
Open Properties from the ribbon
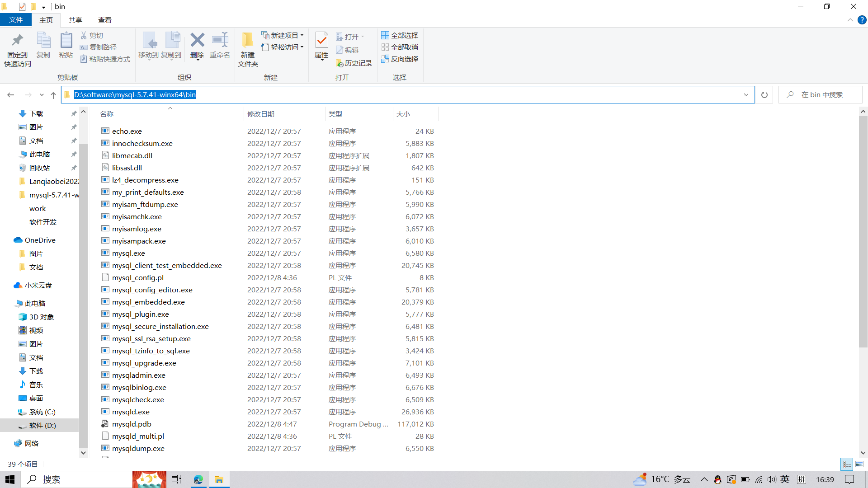click(x=321, y=46)
